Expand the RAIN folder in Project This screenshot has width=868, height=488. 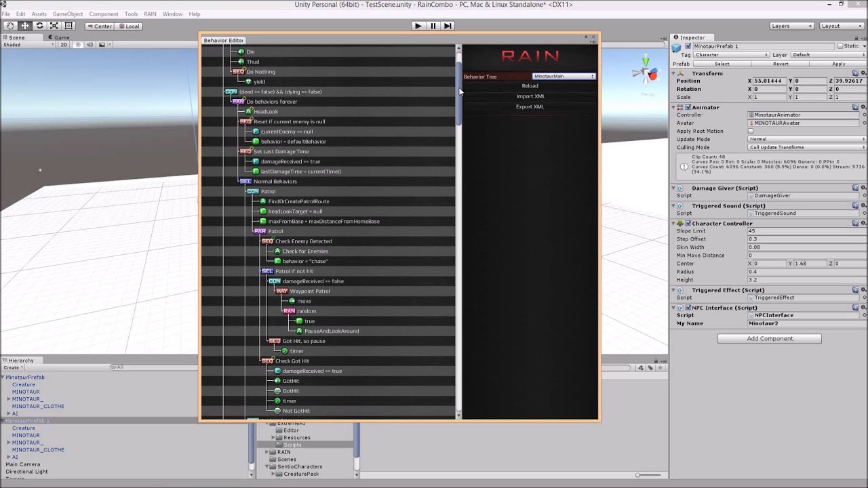coord(267,452)
